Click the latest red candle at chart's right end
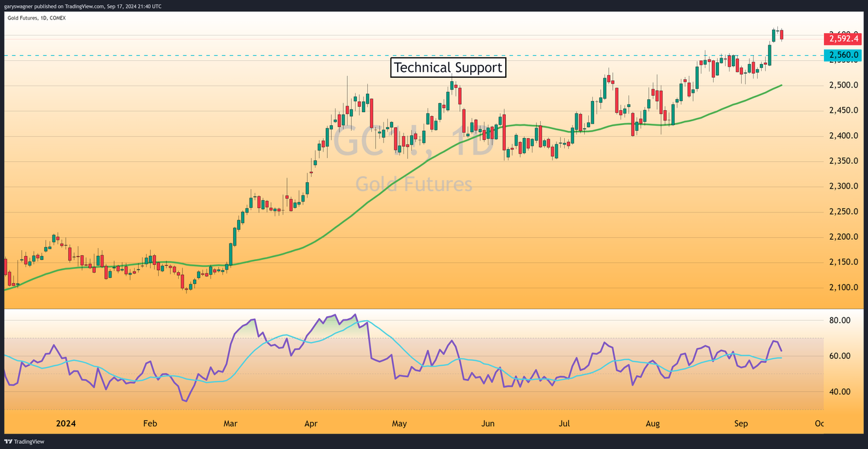868x449 pixels. [x=782, y=34]
